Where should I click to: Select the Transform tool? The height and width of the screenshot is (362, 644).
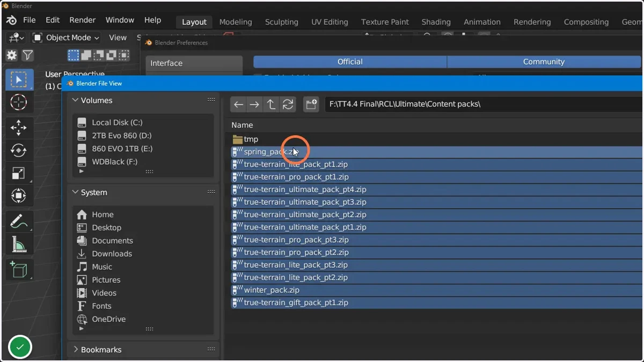point(19,196)
